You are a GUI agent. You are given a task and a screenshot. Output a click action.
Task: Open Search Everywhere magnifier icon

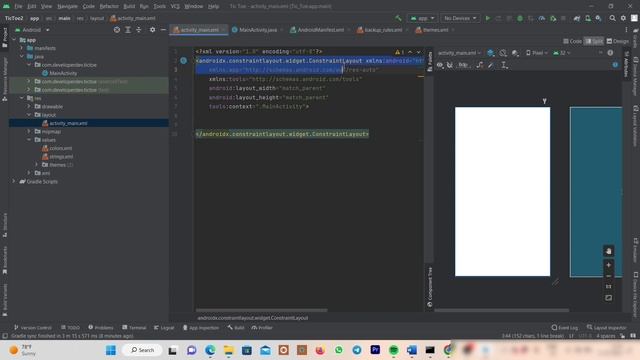(612, 18)
